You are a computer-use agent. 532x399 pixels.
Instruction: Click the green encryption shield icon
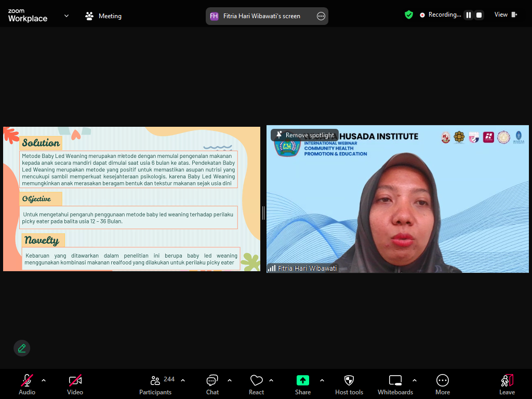[x=409, y=15]
